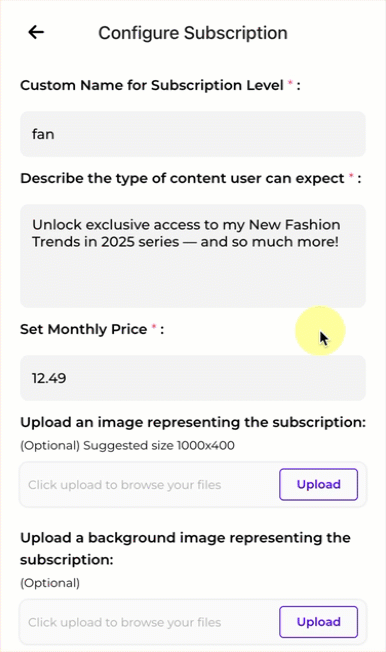The image size is (386, 652).
Task: Select the monthly price field showing 12.49
Action: click(x=193, y=378)
